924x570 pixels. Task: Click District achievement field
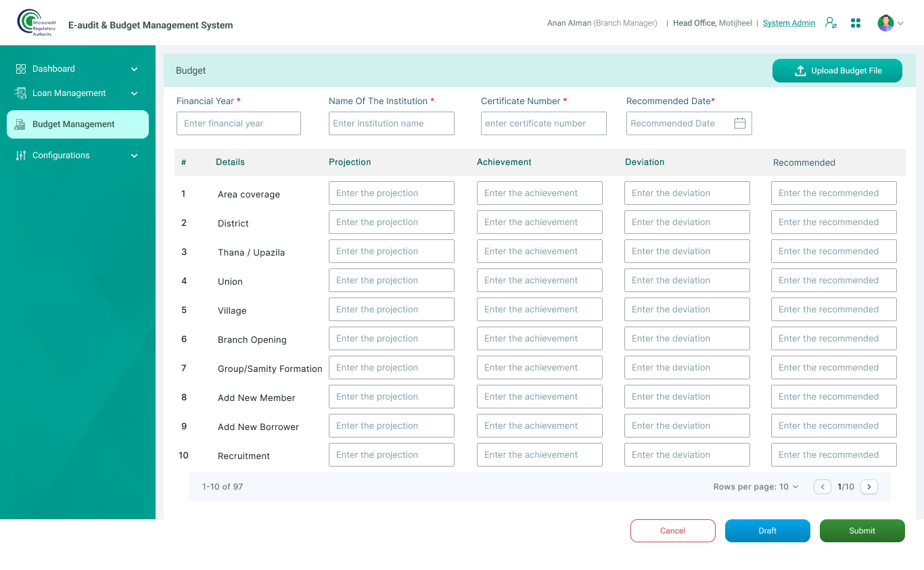click(540, 222)
